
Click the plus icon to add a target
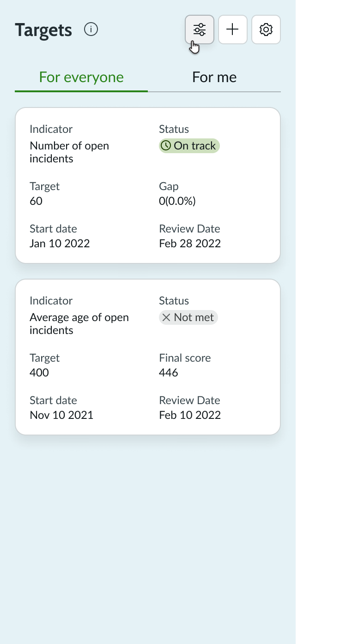[232, 29]
